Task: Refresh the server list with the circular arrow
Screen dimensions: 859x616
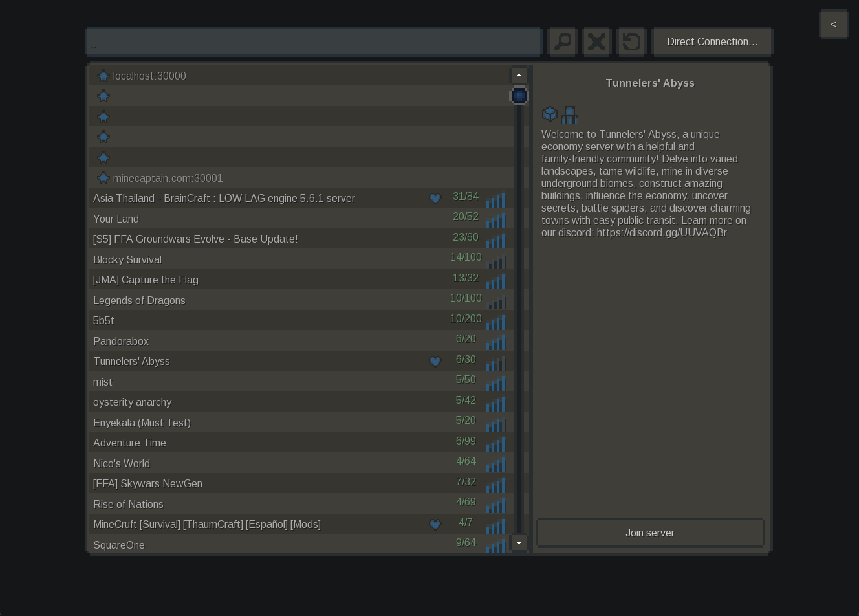Action: (631, 42)
